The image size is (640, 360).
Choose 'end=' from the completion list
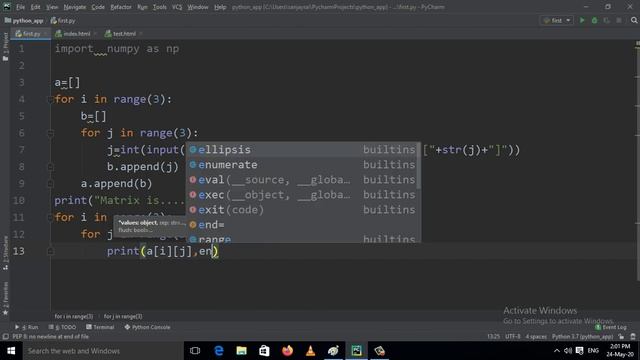click(303, 225)
